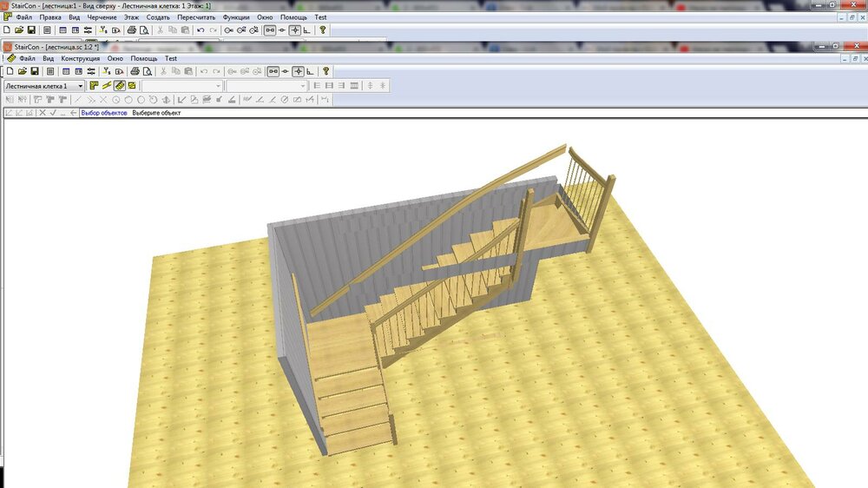This screenshot has height=488, width=868.
Task: Click the corner dimension icon in the лестница.sc toolbar
Action: click(311, 71)
